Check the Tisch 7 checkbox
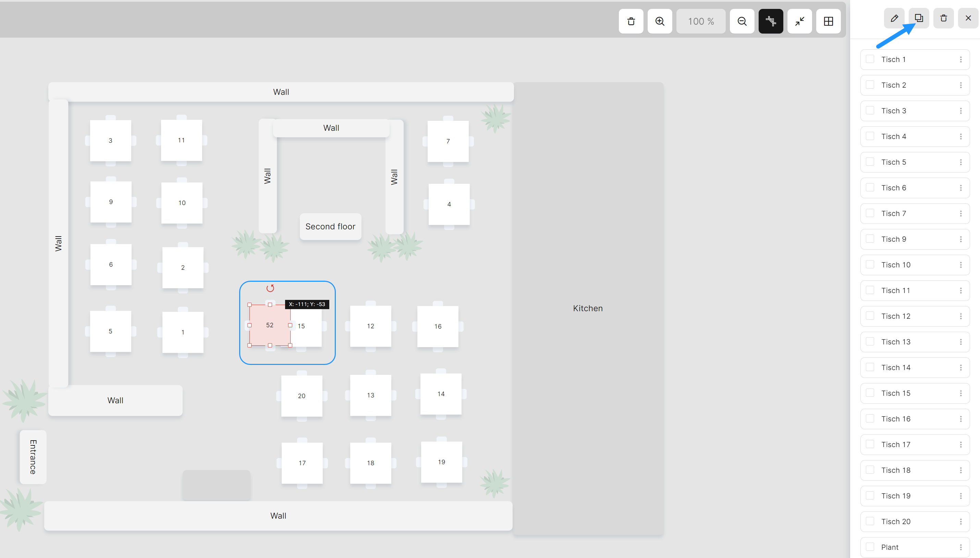 870,213
